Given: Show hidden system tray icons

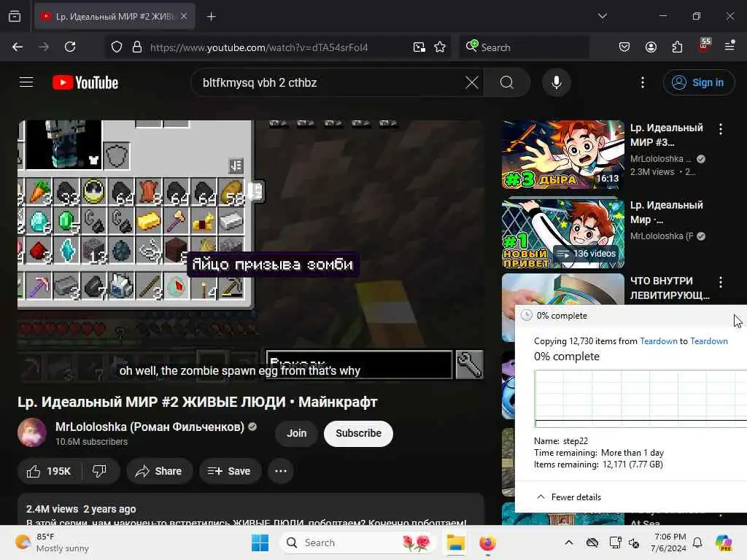Looking at the screenshot, I should point(569,542).
